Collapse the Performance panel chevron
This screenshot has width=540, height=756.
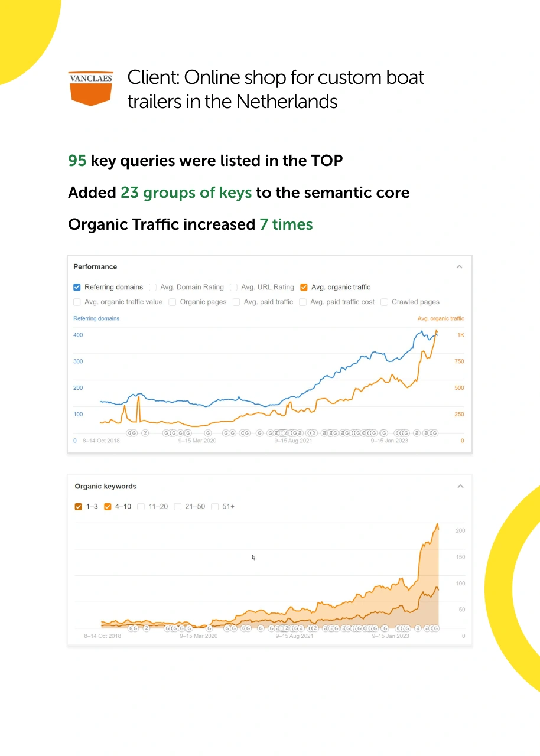(459, 267)
